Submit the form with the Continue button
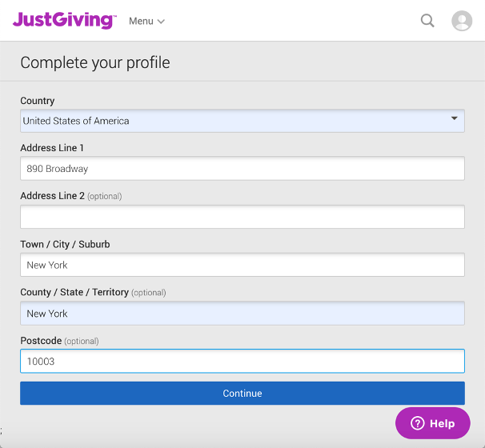The height and width of the screenshot is (448, 485). click(x=242, y=394)
